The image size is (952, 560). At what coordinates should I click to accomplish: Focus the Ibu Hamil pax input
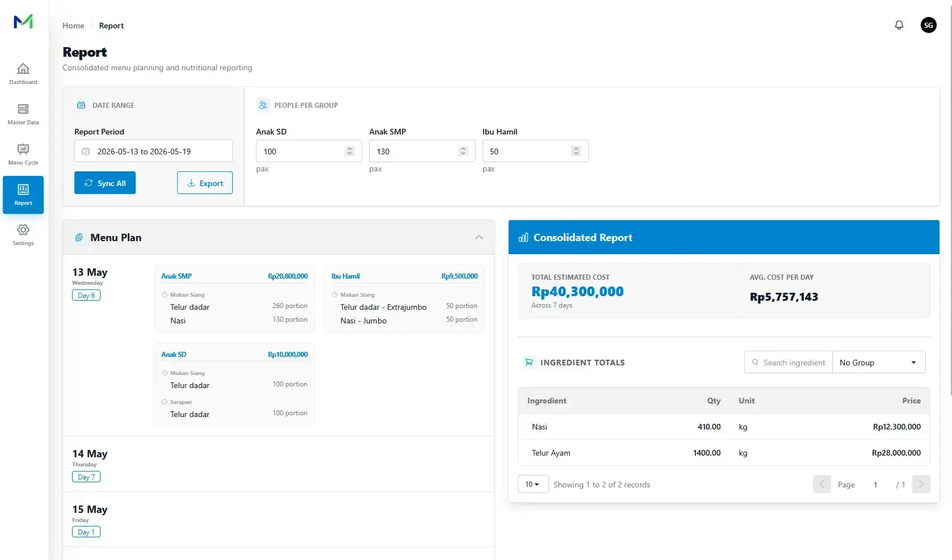pos(535,151)
